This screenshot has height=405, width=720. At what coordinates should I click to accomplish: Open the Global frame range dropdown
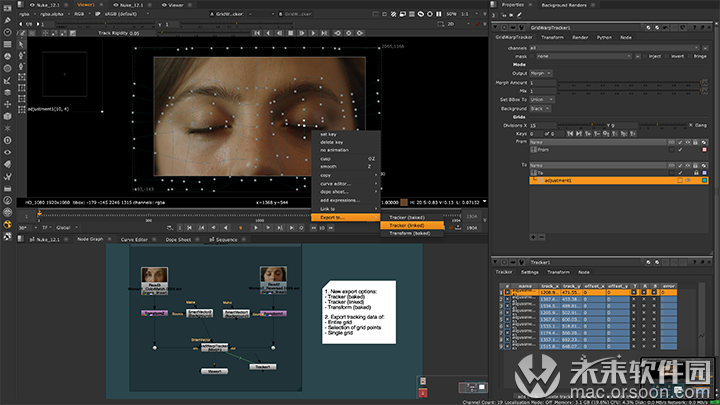point(67,228)
